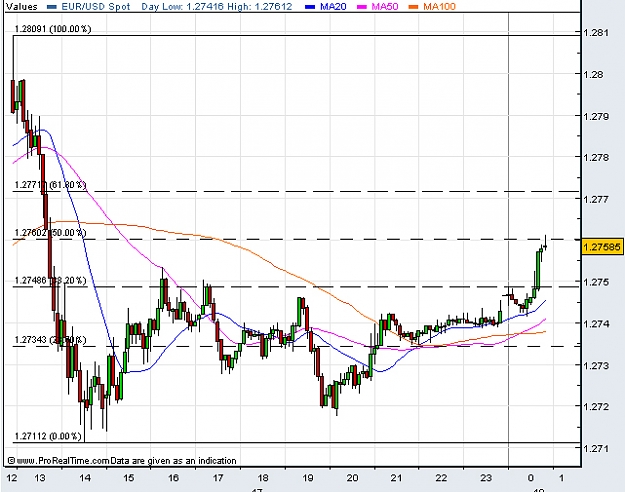Image resolution: width=625 pixels, height=492 pixels.
Task: Click the 1.275 price axis label
Action: (596, 282)
